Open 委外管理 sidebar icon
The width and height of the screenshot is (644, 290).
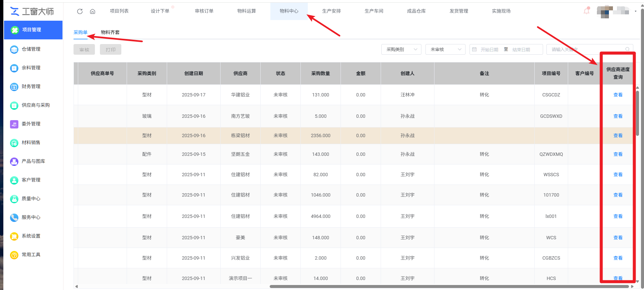tap(14, 124)
